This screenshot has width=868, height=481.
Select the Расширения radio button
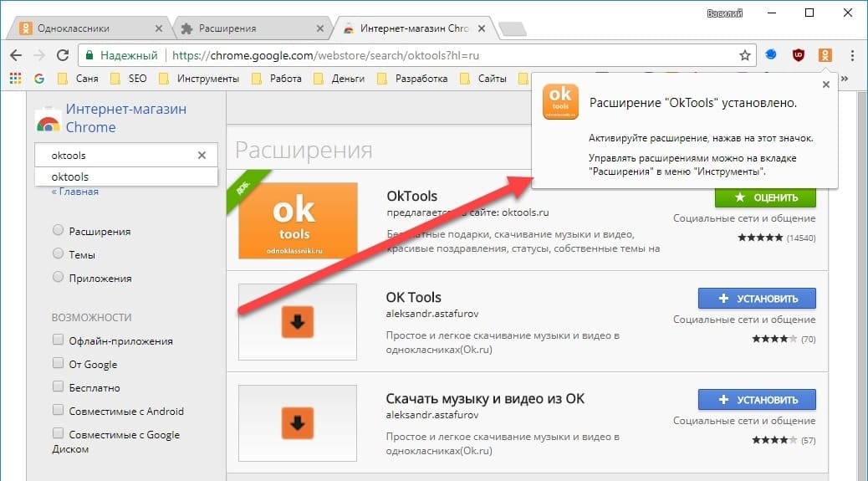pyautogui.click(x=58, y=230)
